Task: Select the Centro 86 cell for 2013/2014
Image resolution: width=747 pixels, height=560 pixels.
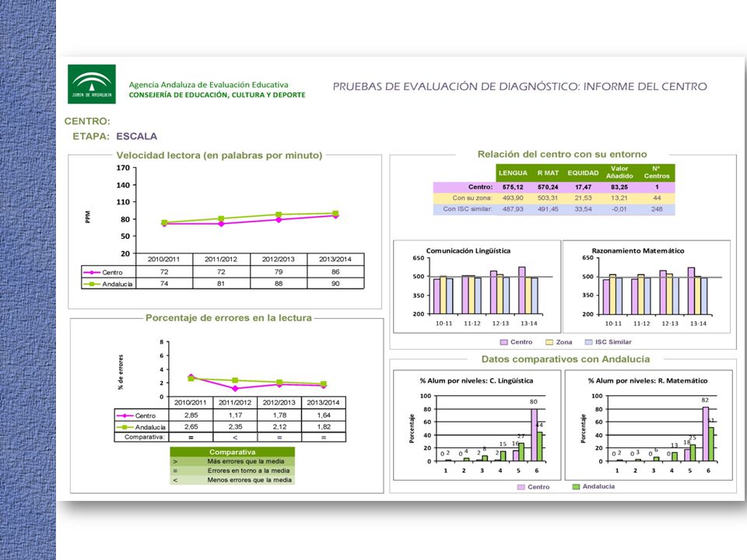Action: [x=335, y=272]
